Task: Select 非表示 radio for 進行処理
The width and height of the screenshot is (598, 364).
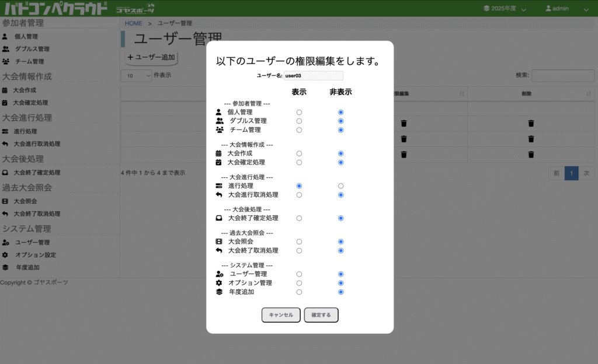Action: pos(340,185)
